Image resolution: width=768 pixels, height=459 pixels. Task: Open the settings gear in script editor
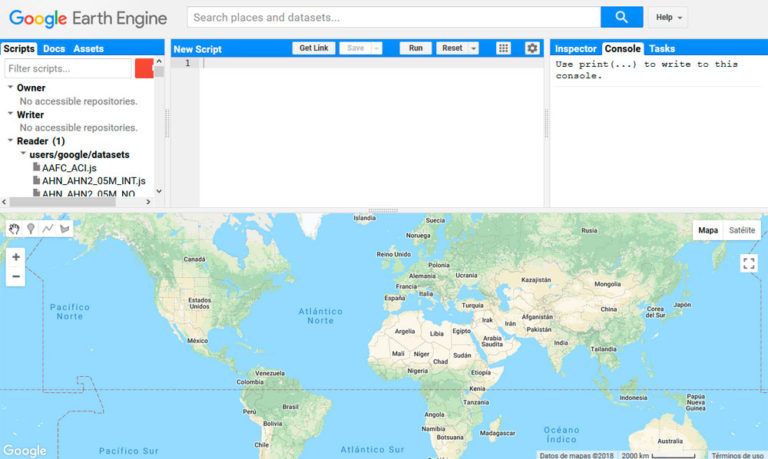(x=532, y=48)
